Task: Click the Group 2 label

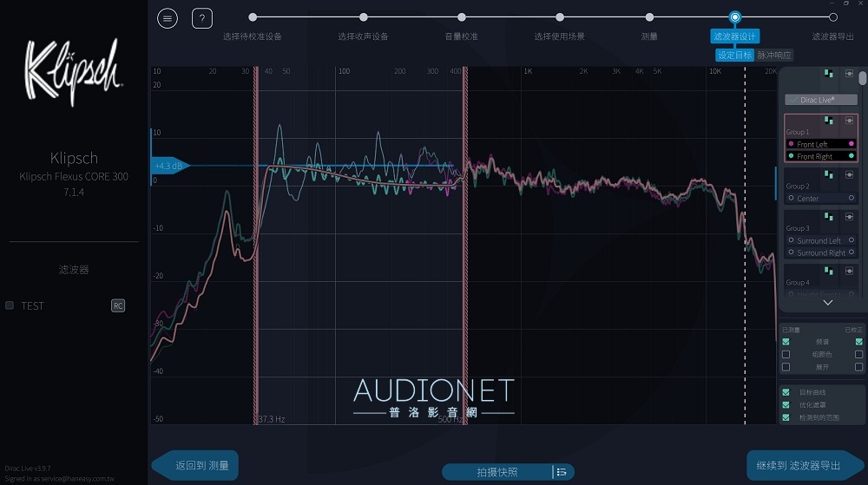Action: point(797,187)
